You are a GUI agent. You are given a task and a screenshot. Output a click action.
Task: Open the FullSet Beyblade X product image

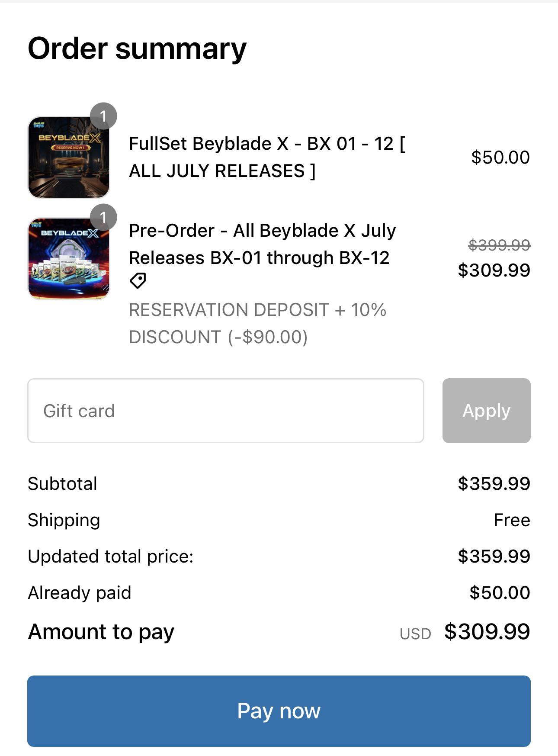click(x=68, y=157)
